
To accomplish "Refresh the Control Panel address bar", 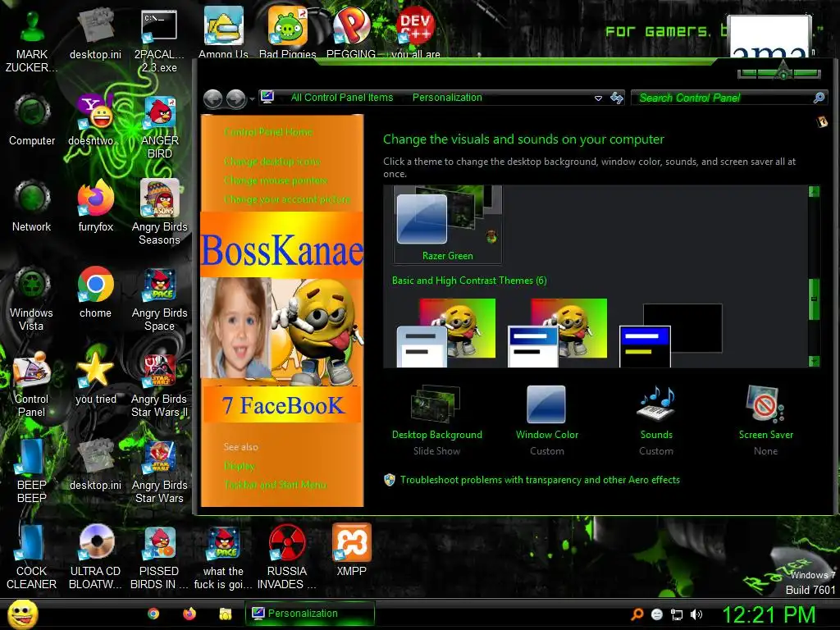I will tap(617, 98).
